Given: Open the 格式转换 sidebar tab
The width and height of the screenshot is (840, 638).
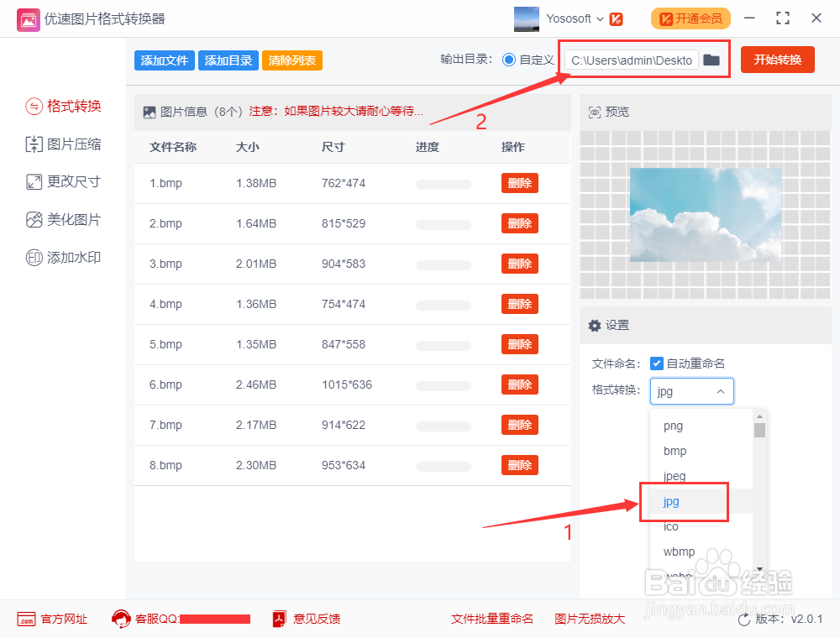Looking at the screenshot, I should pyautogui.click(x=63, y=106).
